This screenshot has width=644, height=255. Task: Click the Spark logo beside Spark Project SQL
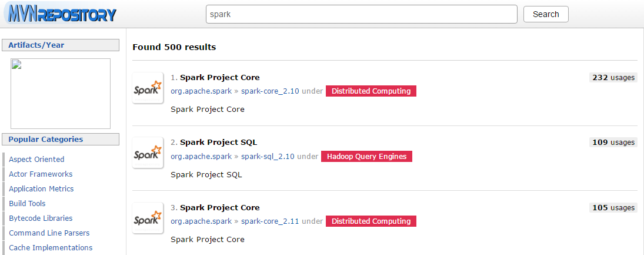(148, 153)
